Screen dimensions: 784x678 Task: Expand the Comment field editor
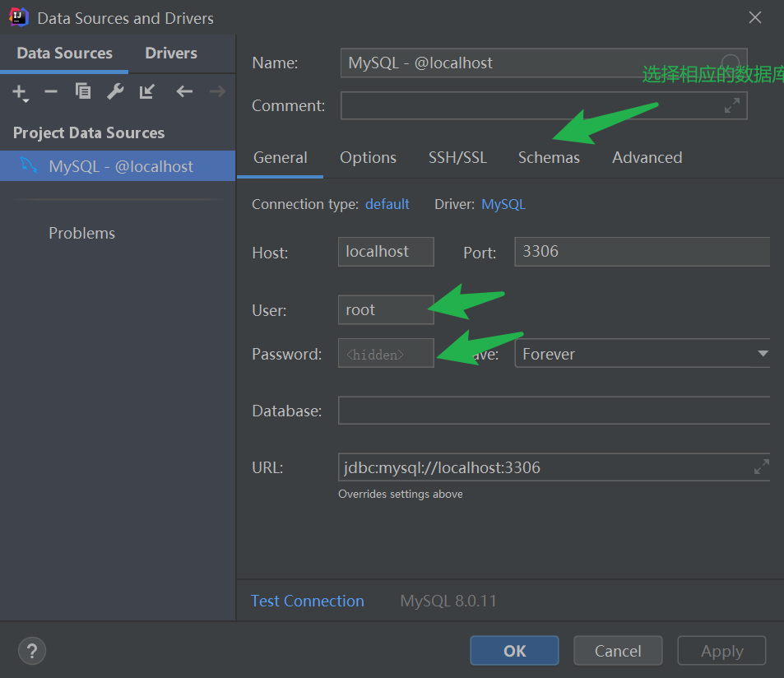[732, 105]
